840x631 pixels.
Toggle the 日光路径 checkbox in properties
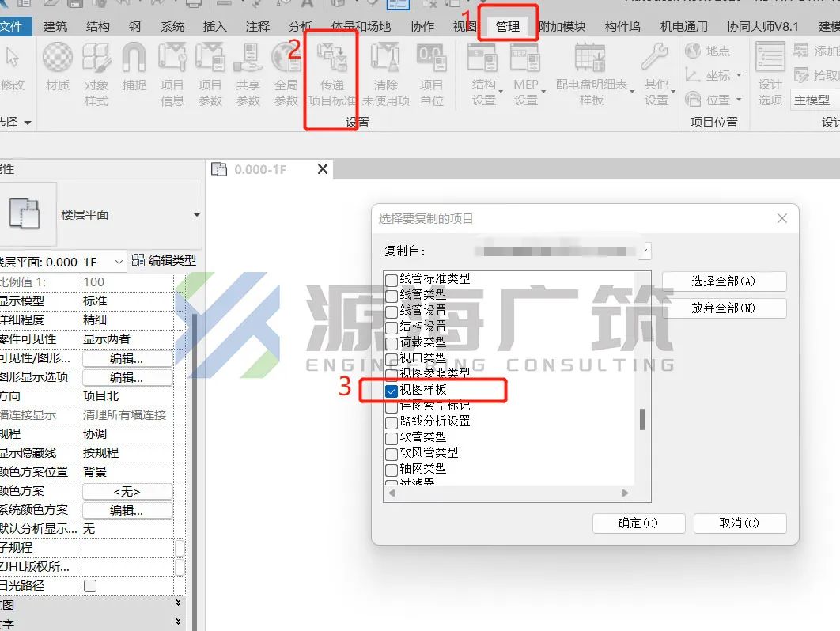(90, 585)
